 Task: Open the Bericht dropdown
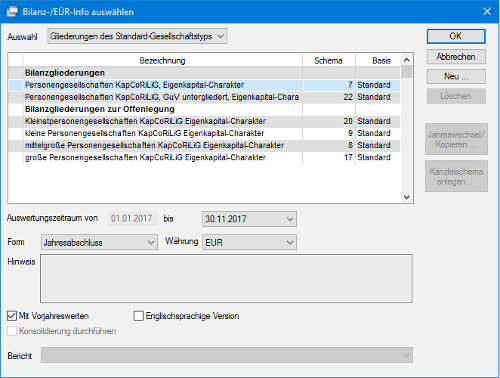click(227, 355)
